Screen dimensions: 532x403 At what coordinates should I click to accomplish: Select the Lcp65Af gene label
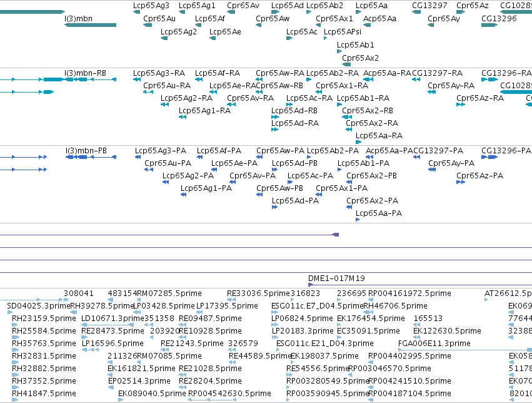click(209, 19)
